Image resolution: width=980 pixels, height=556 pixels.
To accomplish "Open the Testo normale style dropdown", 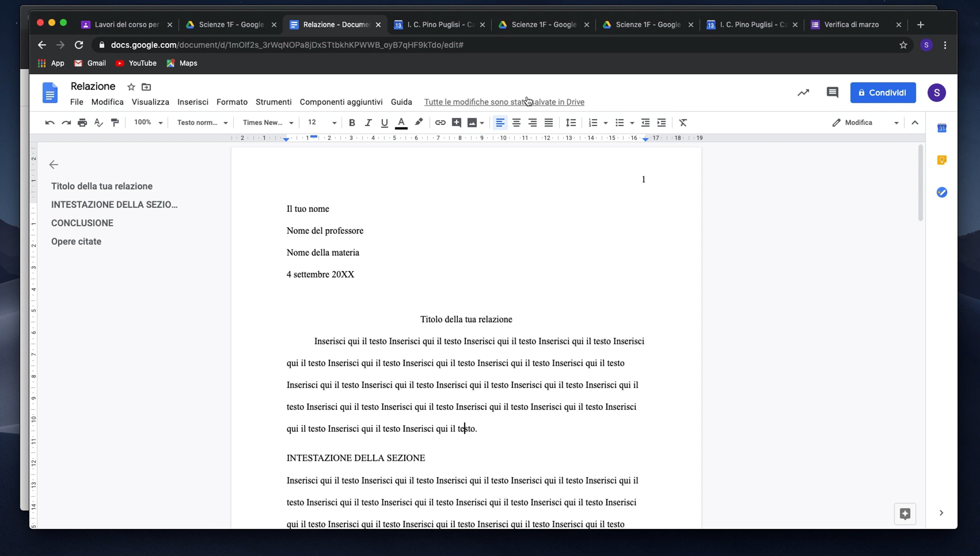I will [202, 122].
